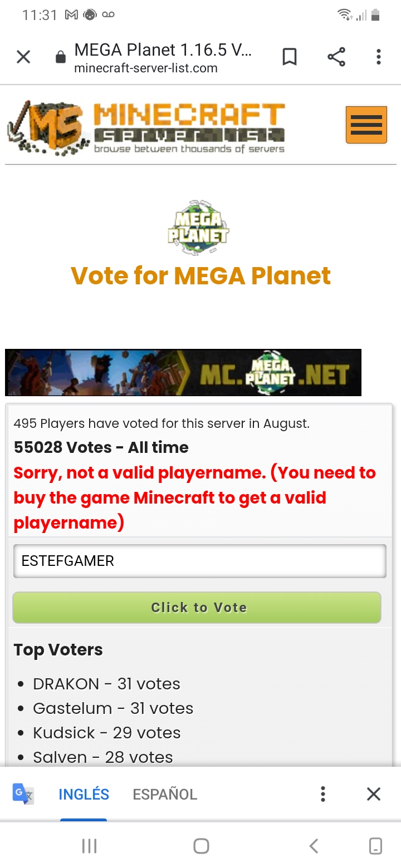The image size is (401, 868).
Task: Bookmark this page
Action: pos(290,57)
